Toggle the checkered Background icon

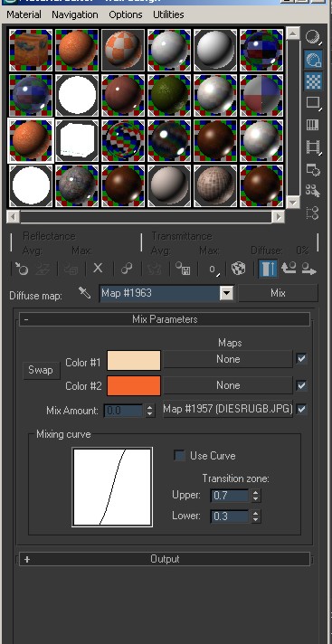coord(314,81)
